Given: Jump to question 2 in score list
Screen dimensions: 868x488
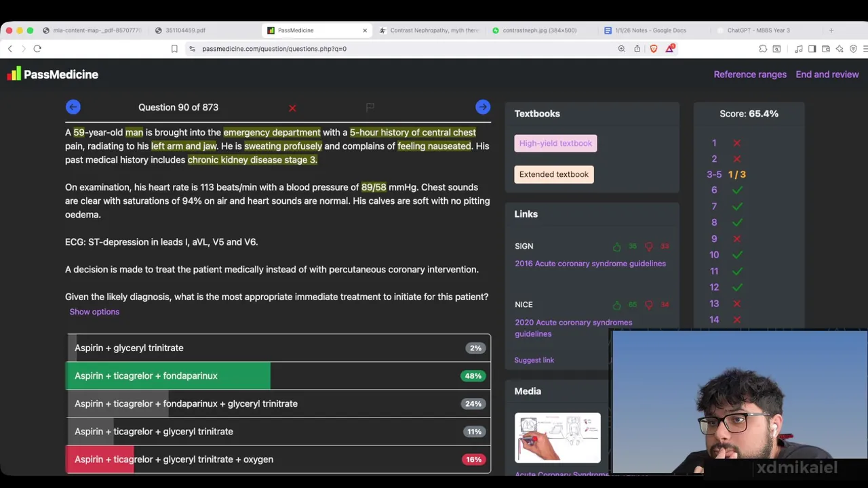Looking at the screenshot, I should pyautogui.click(x=714, y=159).
